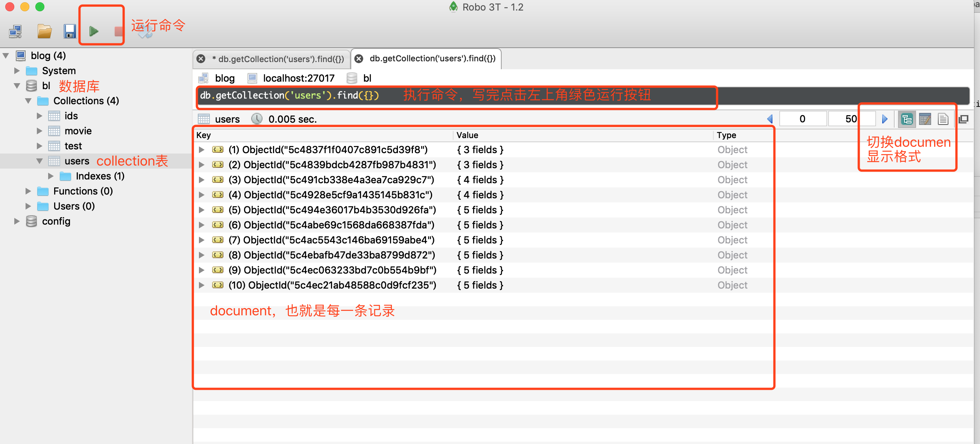
Task: Click the test collection table icon
Action: (54, 146)
